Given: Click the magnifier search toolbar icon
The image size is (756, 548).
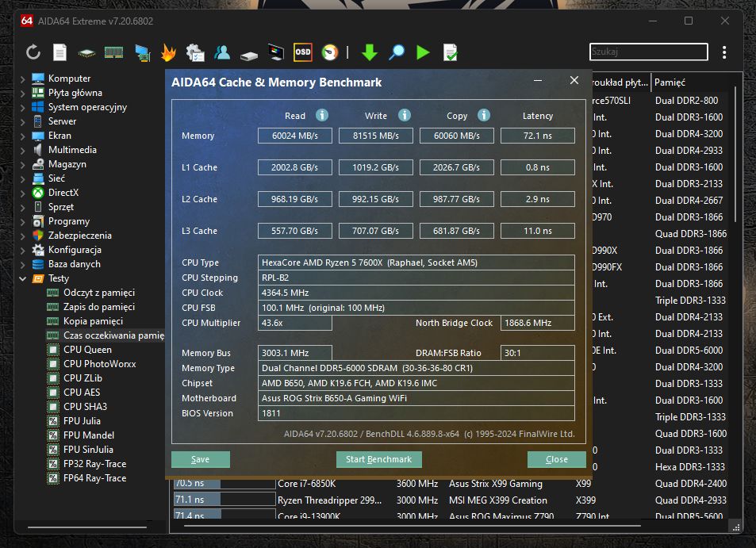Looking at the screenshot, I should [x=397, y=52].
